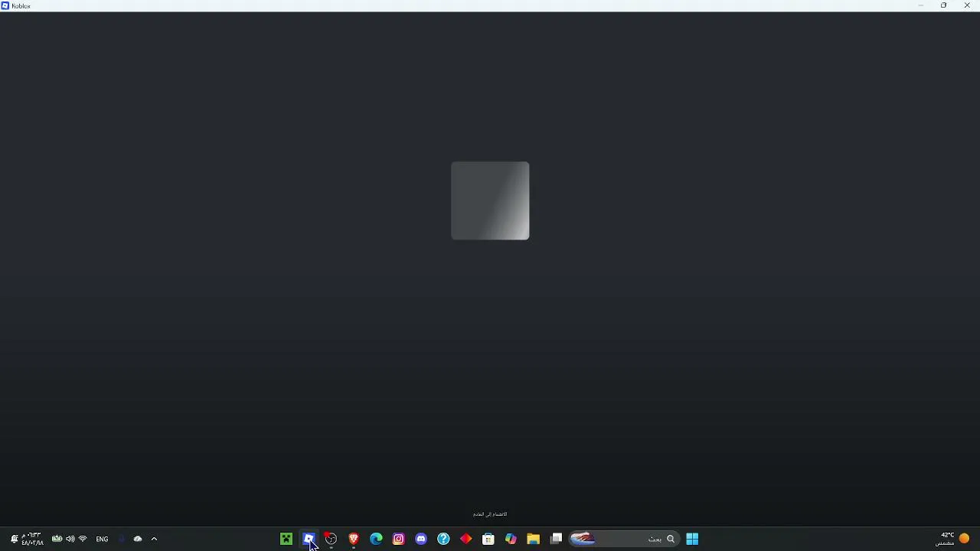The height and width of the screenshot is (551, 980).
Task: Open Microsoft Store from the taskbar
Action: pos(488,539)
